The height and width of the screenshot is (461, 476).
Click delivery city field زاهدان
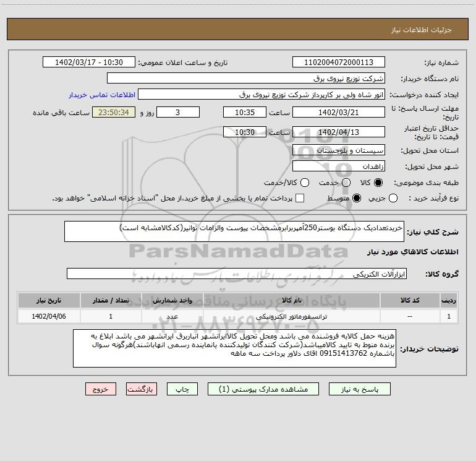[339, 166]
